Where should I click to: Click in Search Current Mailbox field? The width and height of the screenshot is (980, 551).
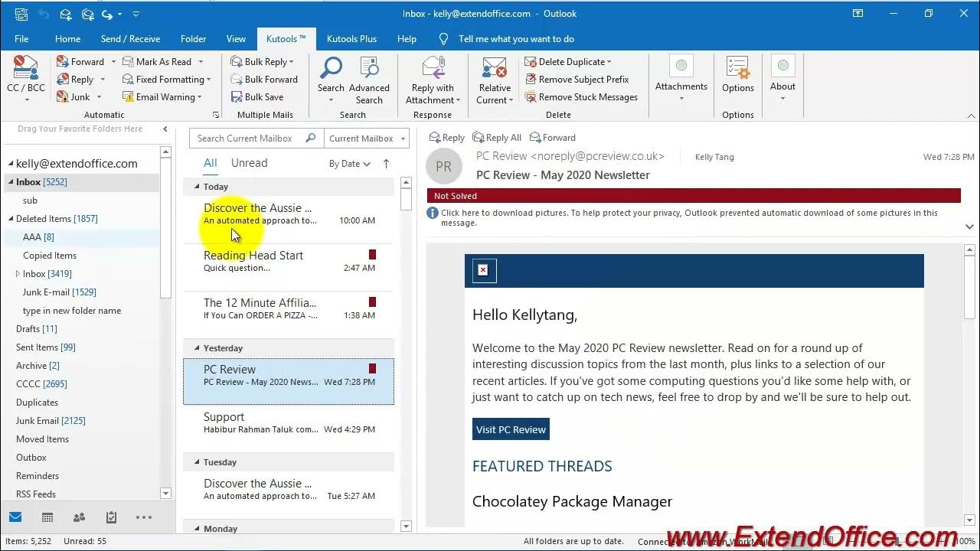(247, 139)
